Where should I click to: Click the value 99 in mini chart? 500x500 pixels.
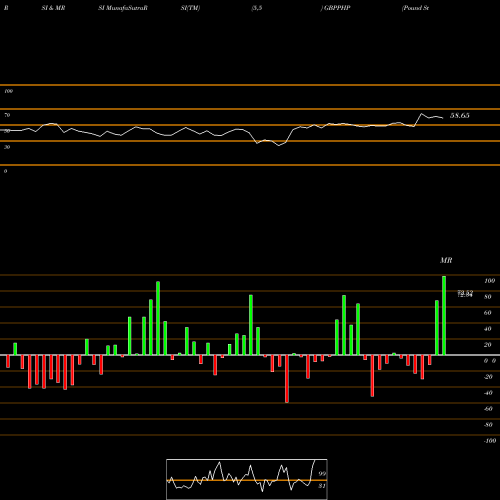[322, 474]
